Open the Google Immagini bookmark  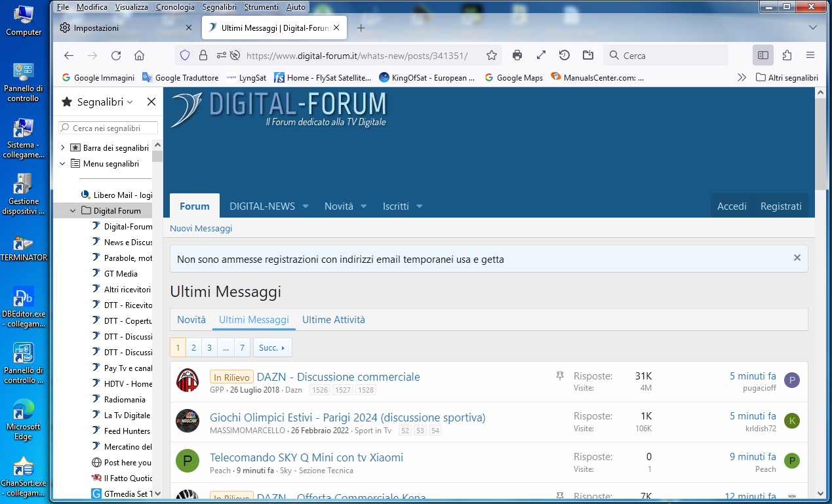(x=98, y=77)
